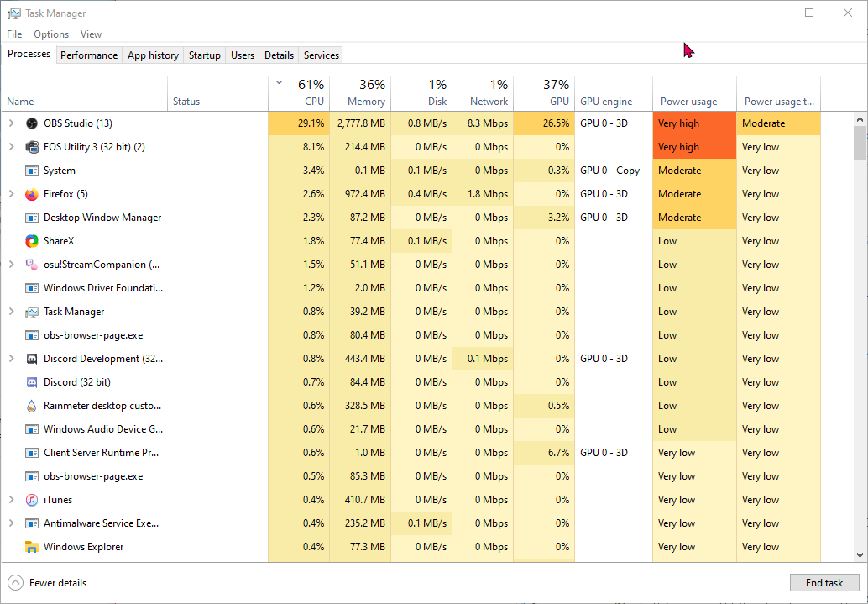Click the Desktop Window Manager icon
Viewport: 868px width, 604px height.
point(32,218)
